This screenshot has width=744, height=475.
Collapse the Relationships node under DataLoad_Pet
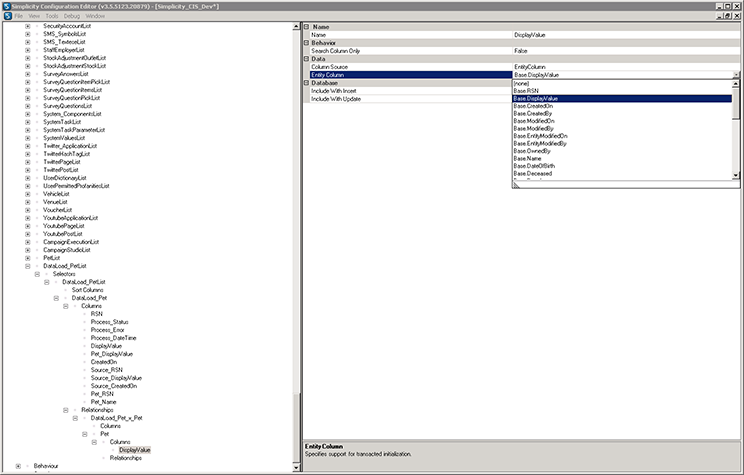tap(65, 410)
